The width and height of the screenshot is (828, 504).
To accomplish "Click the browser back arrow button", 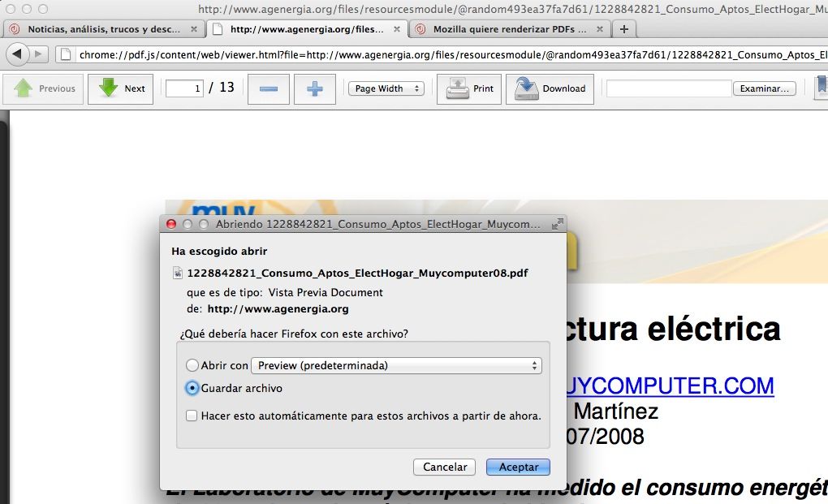I will coord(17,54).
